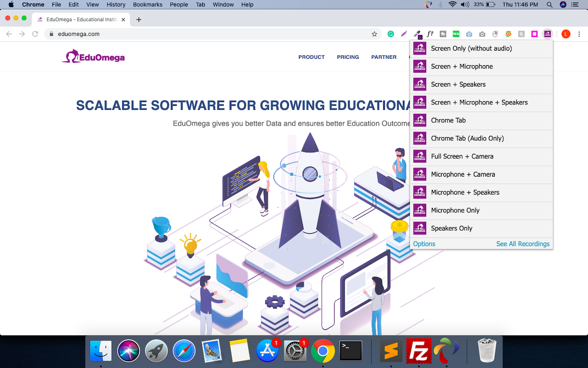Choose Screen + Speakers from the recording list
The height and width of the screenshot is (368, 588).
tap(458, 84)
